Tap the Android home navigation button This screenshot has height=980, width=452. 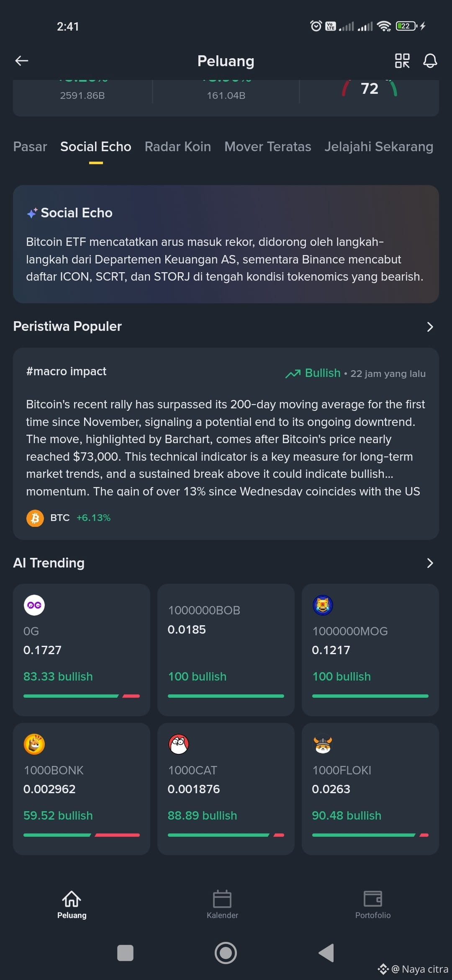[226, 953]
